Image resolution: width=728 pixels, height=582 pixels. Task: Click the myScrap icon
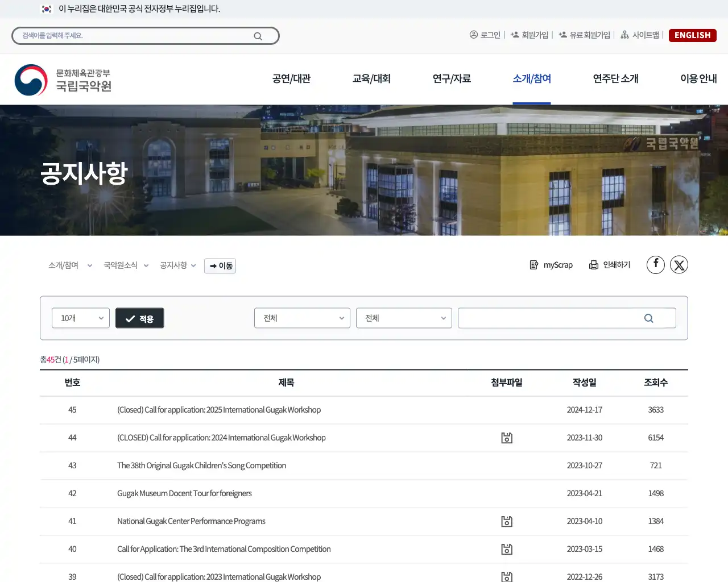pos(535,264)
